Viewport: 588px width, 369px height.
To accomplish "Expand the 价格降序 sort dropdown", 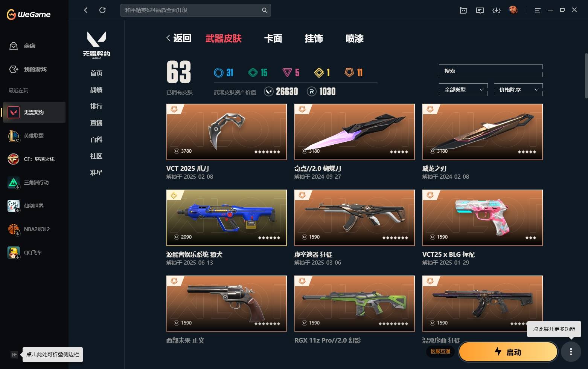I will (518, 90).
